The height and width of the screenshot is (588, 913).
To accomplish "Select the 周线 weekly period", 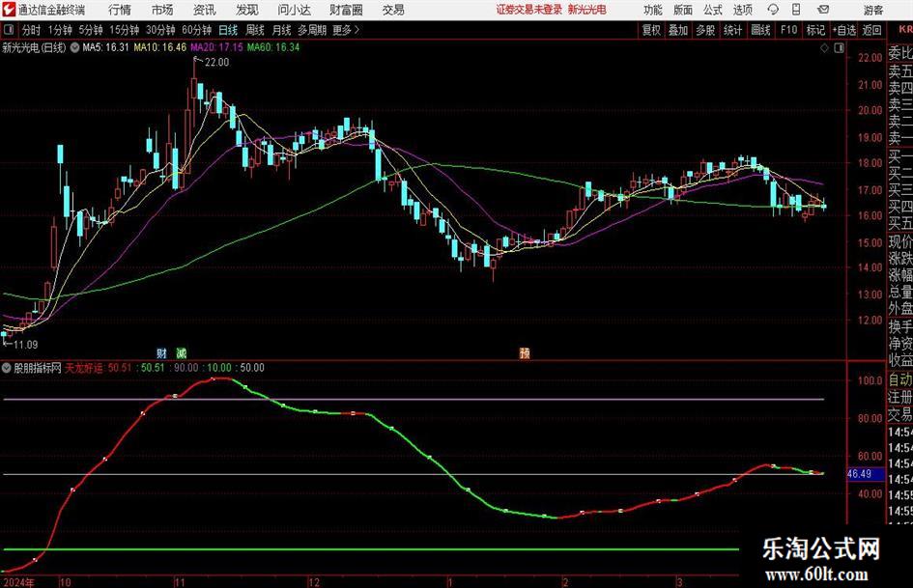I will pos(255,30).
